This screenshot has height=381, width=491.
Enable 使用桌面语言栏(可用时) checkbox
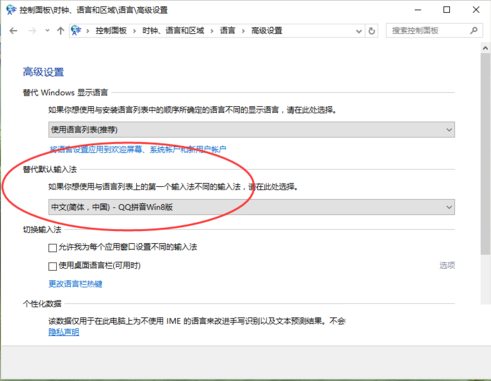pos(52,266)
